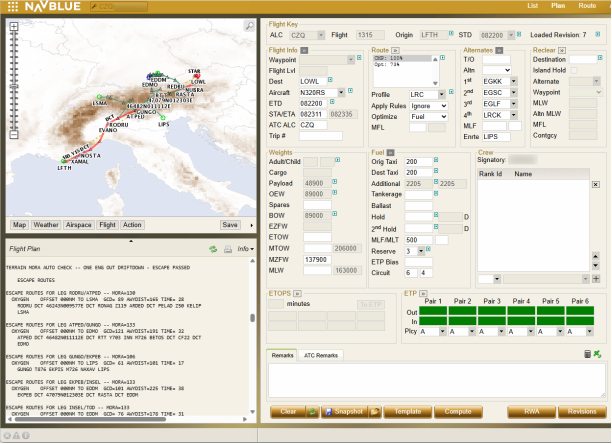Open the Route menu at top
The image size is (612, 444).
pyautogui.click(x=586, y=6)
